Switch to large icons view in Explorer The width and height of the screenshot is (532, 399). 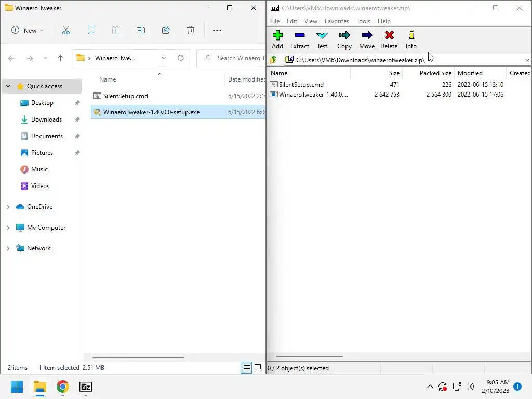coord(258,368)
